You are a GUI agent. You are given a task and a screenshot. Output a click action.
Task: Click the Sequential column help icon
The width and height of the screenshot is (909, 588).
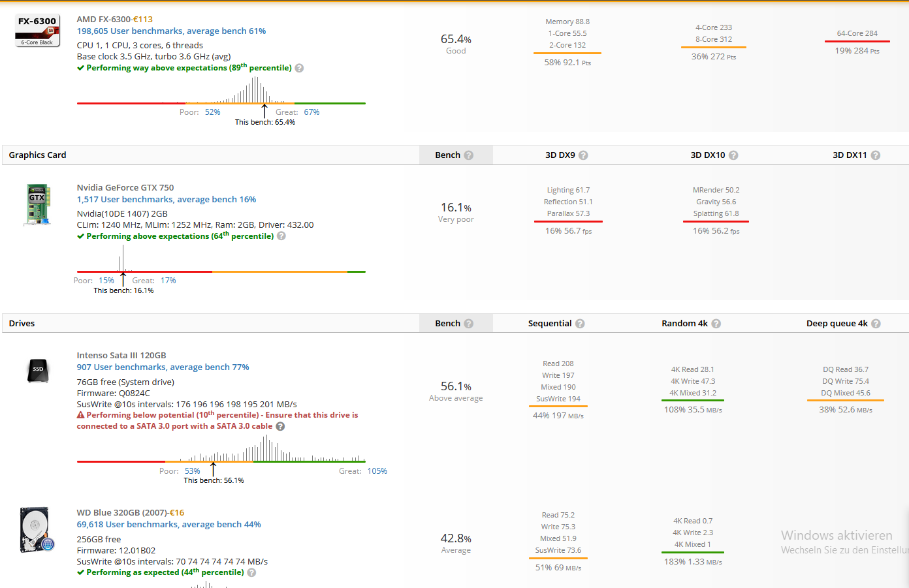pos(580,324)
